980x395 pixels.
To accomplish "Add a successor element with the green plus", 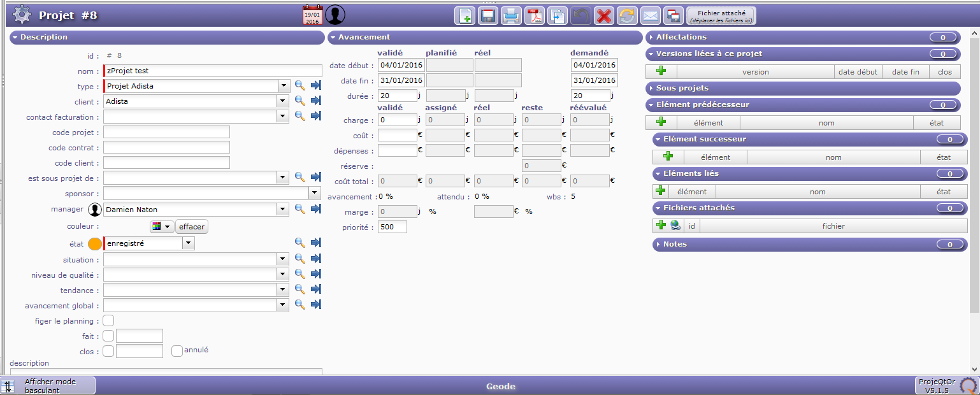I will tap(668, 157).
